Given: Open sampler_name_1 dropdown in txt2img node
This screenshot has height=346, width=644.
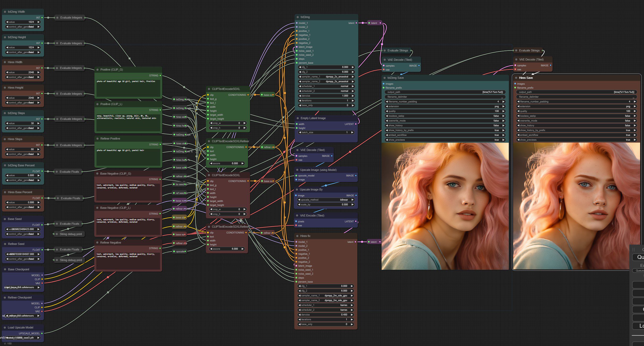Looking at the screenshot, I should (x=326, y=77).
